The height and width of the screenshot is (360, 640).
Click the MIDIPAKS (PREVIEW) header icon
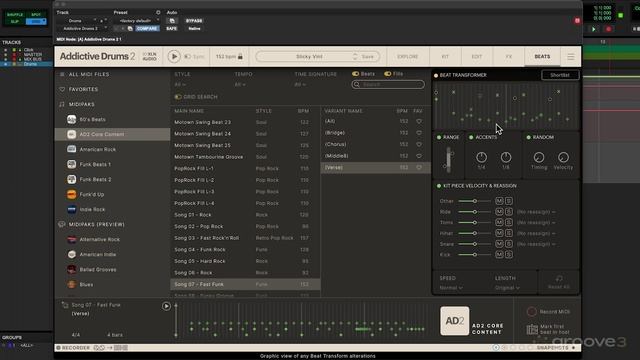pos(62,224)
